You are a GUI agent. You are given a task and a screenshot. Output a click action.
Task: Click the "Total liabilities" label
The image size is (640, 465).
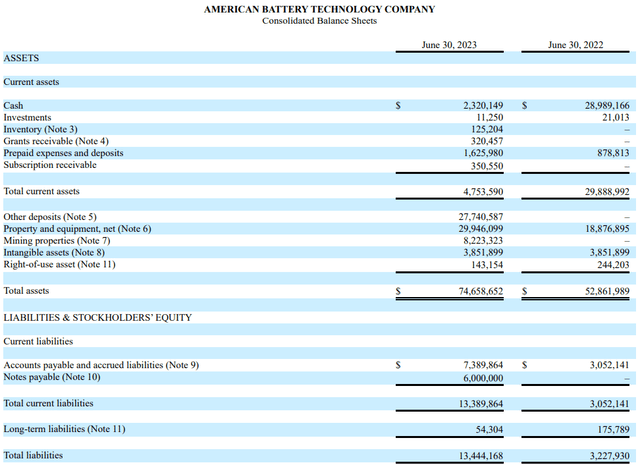[x=33, y=455]
